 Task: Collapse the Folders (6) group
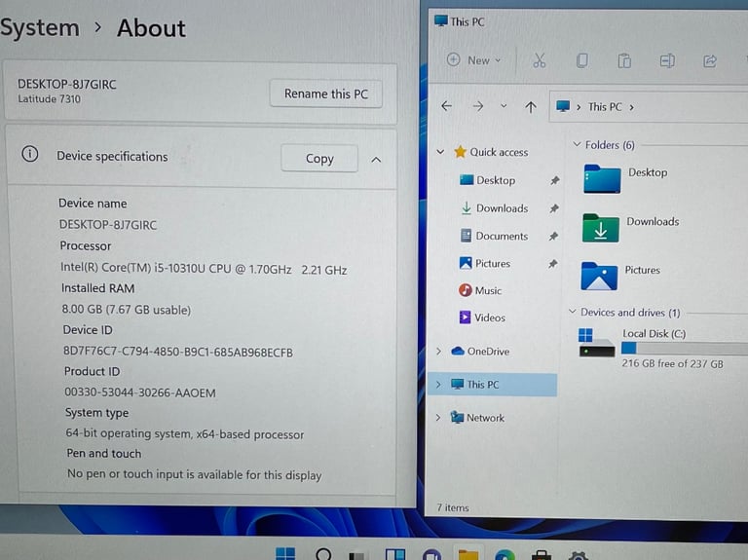(577, 144)
